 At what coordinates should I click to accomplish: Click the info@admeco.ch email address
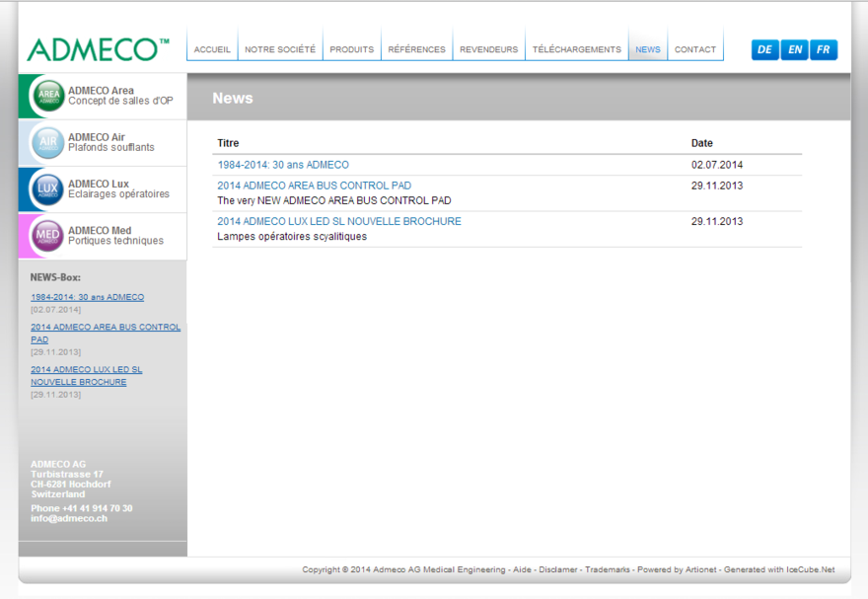(69, 519)
